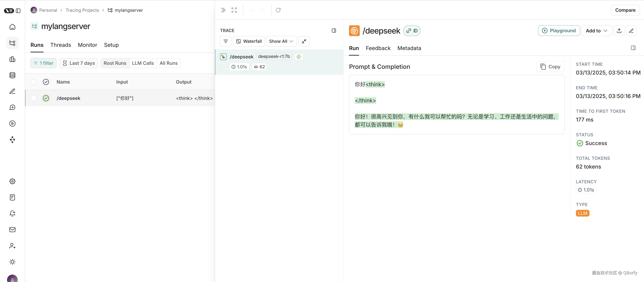Collapse trace panel with double chevron
Screen dimensions: 644x282
coord(223,10)
